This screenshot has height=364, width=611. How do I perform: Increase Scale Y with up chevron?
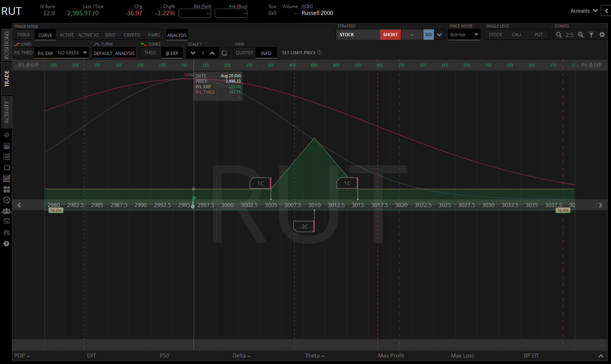tap(212, 53)
